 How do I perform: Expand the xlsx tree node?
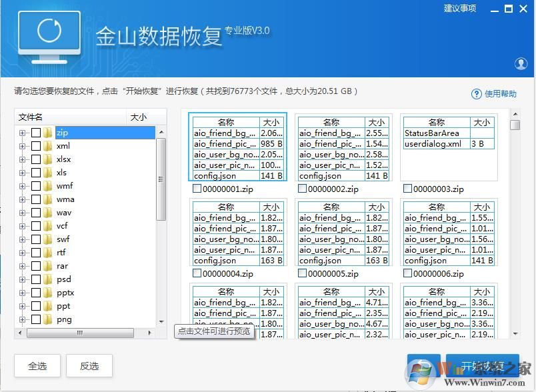pos(23,159)
